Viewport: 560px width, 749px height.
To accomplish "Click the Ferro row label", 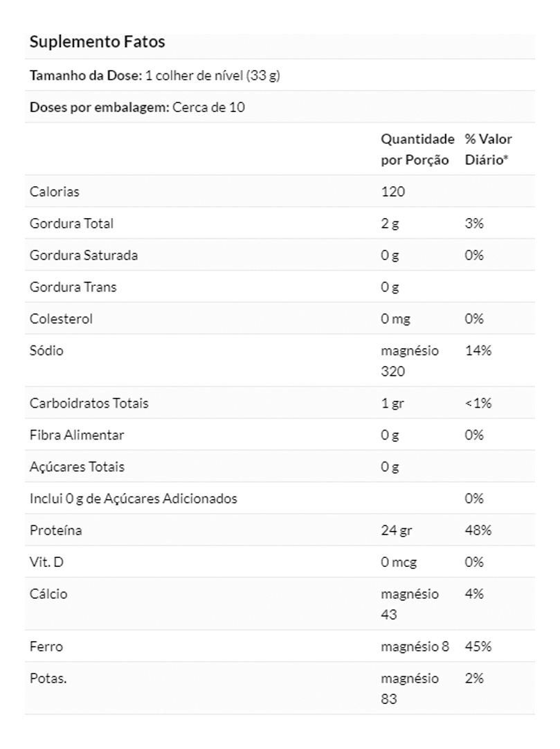I will [x=46, y=647].
